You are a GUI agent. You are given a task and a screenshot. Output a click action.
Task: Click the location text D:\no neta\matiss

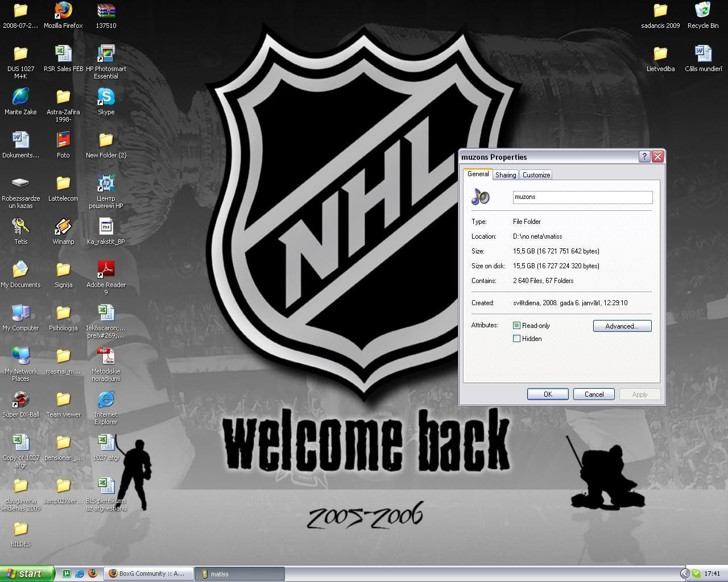point(537,236)
